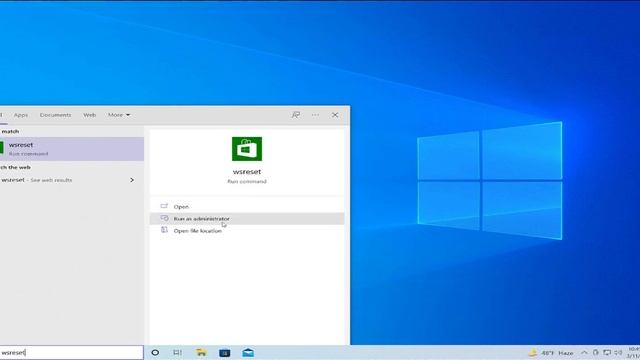Expand the More filter dropdown
640x360 pixels.
coord(119,115)
